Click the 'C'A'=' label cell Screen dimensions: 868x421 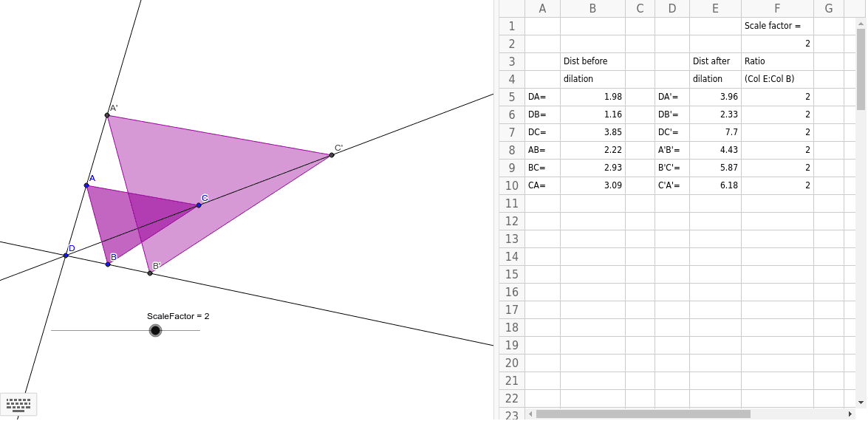pos(672,185)
